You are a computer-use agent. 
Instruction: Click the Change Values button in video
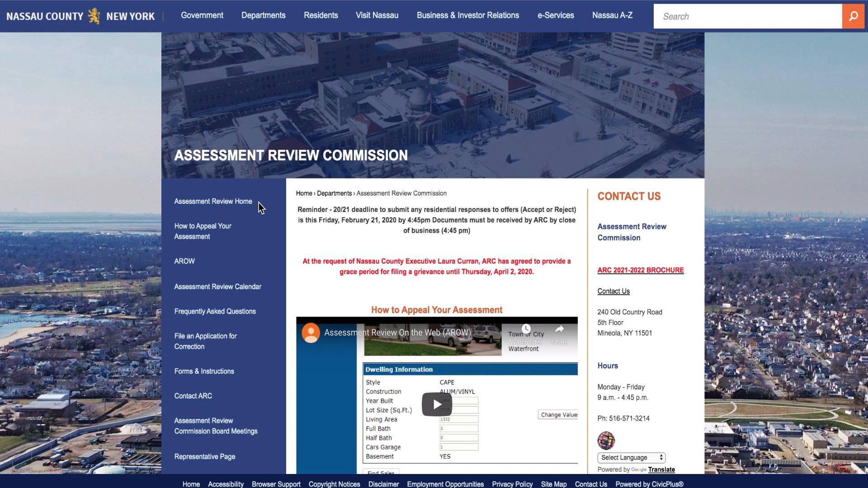(558, 415)
